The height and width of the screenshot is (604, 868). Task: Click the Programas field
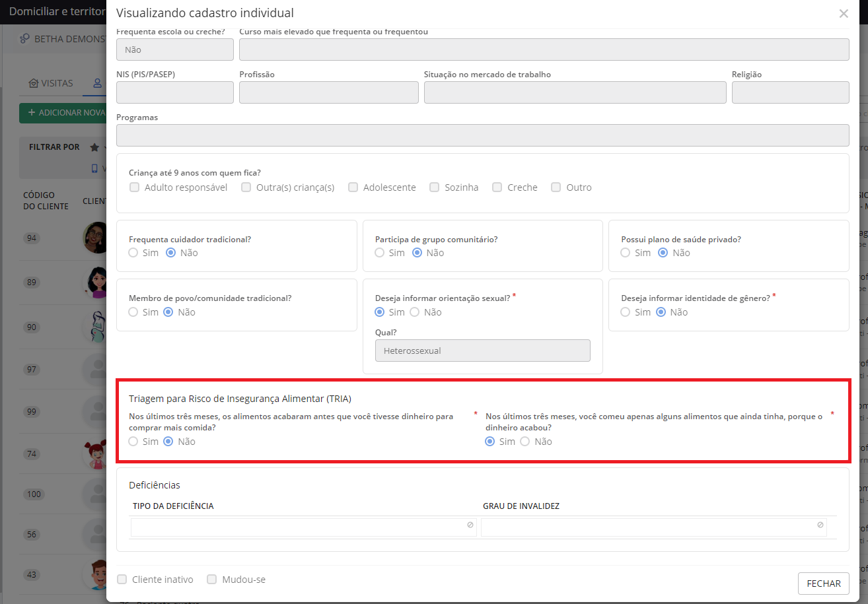coord(482,135)
